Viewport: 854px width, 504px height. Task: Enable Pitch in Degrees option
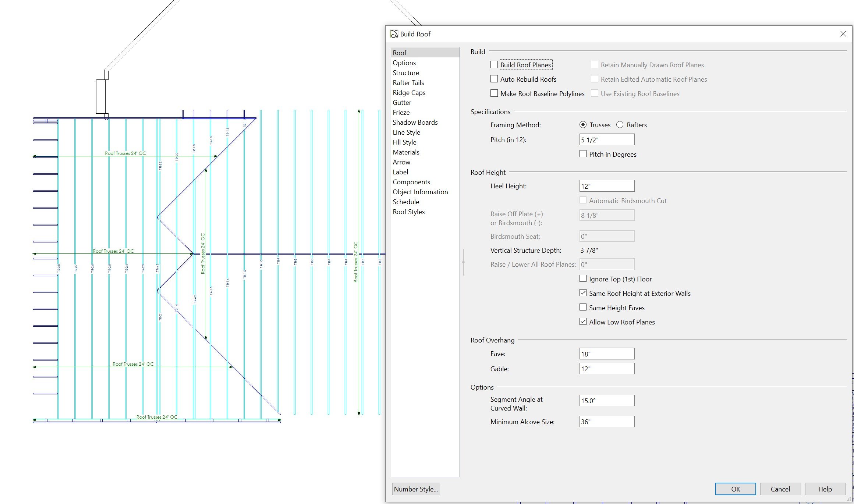583,154
